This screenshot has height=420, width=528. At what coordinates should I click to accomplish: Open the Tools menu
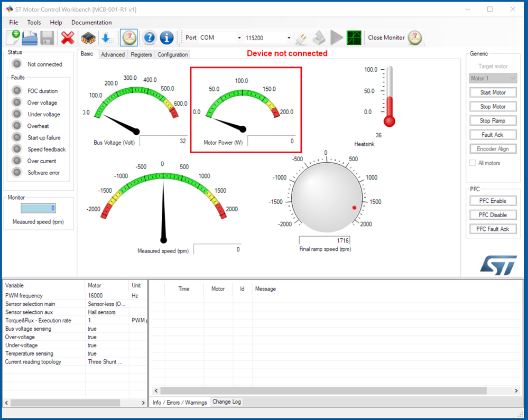point(34,23)
